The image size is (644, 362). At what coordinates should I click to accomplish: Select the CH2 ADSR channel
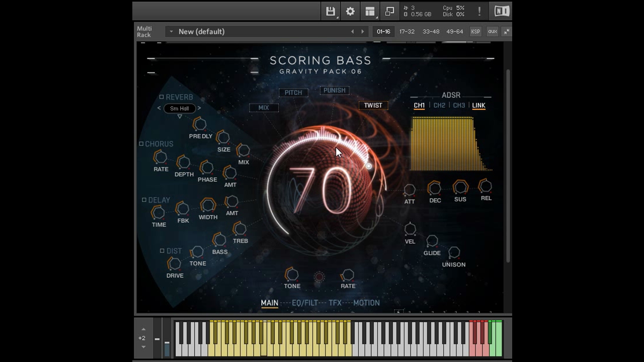tap(440, 105)
